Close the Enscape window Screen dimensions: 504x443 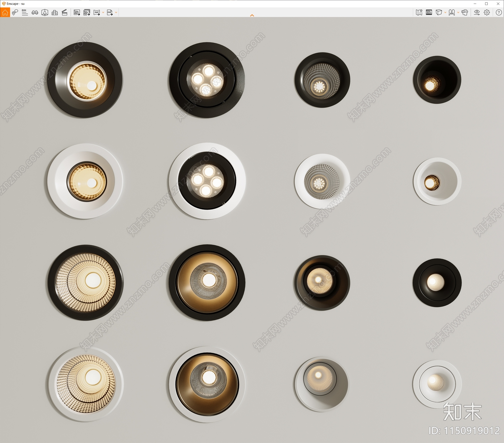point(498,4)
